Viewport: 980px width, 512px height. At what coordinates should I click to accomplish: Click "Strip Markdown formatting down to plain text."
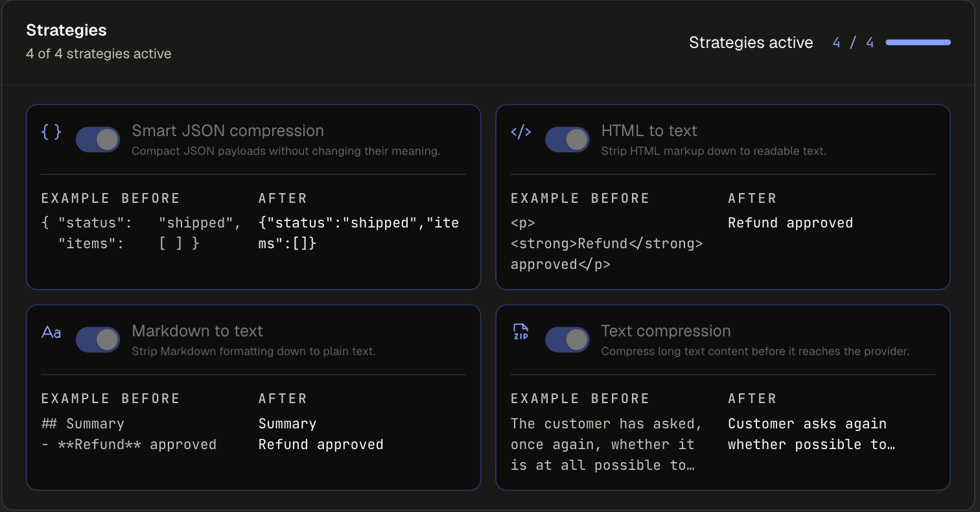click(x=253, y=351)
